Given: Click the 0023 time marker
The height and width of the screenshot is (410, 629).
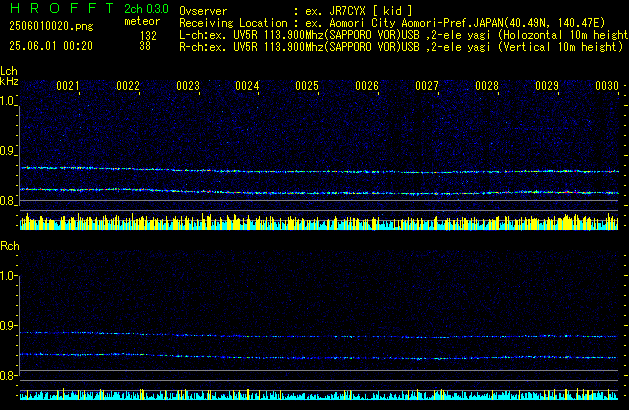Looking at the screenshot, I should coord(188,86).
